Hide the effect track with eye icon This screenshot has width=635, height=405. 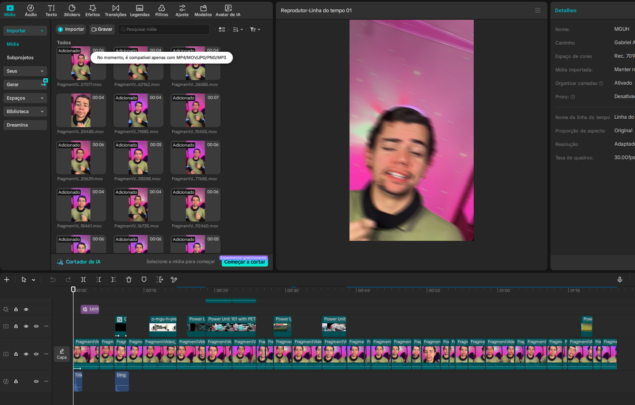pos(26,309)
